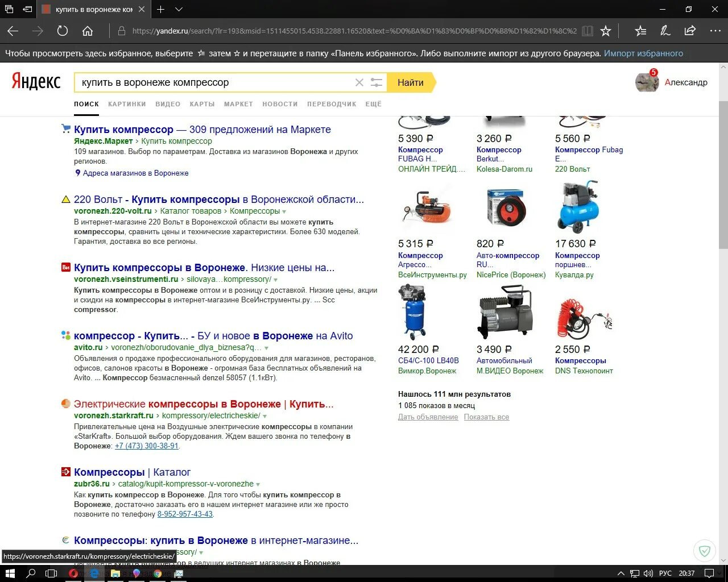728x582 pixels.
Task: Open a new tab with plus icon
Action: point(161,9)
